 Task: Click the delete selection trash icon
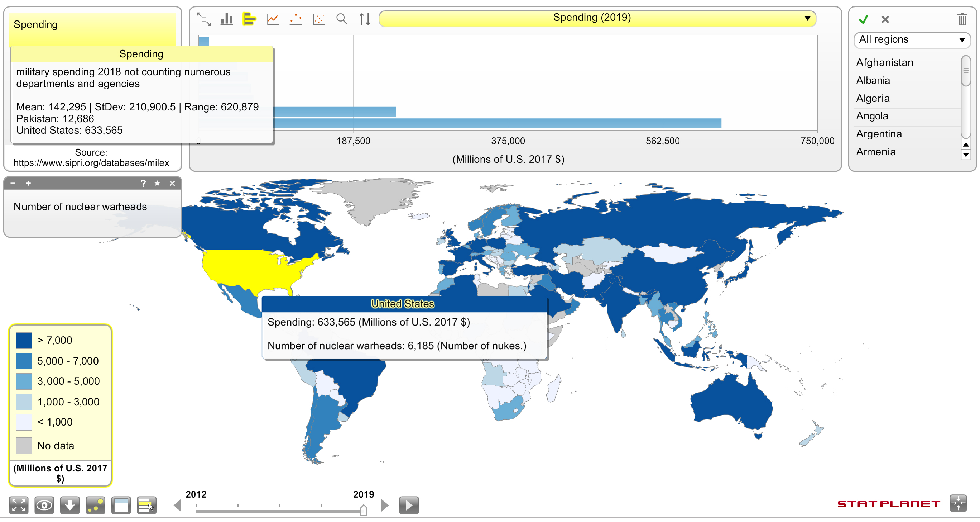pos(962,19)
